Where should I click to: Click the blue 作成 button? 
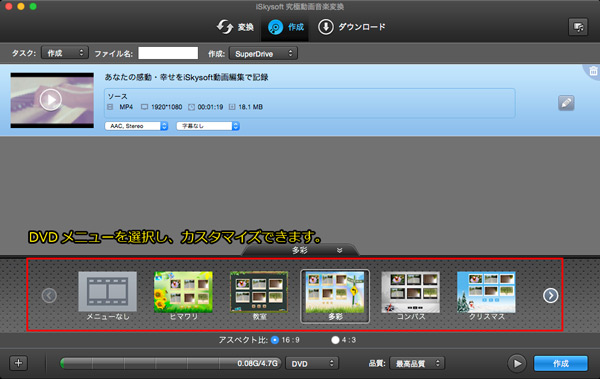[x=561, y=363]
